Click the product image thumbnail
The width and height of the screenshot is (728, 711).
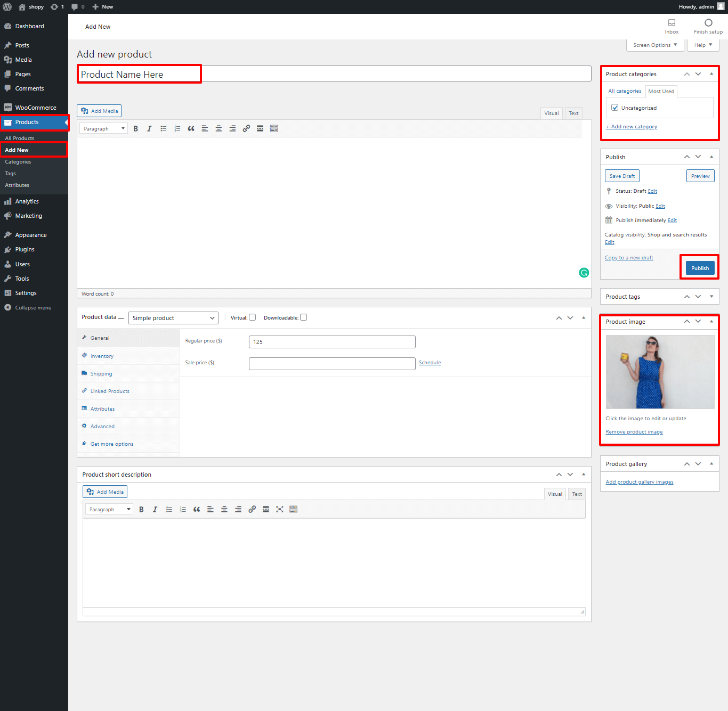click(660, 372)
